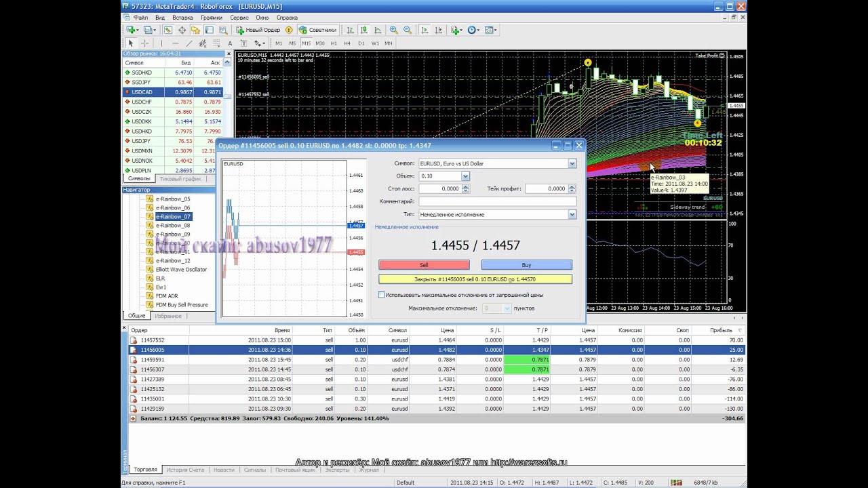Switch timeframe to W1

tap(375, 43)
